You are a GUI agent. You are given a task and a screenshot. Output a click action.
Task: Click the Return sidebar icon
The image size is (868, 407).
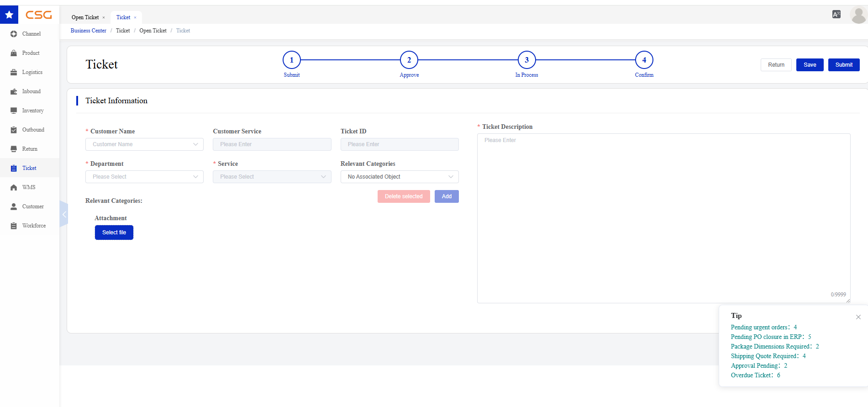[x=14, y=149]
